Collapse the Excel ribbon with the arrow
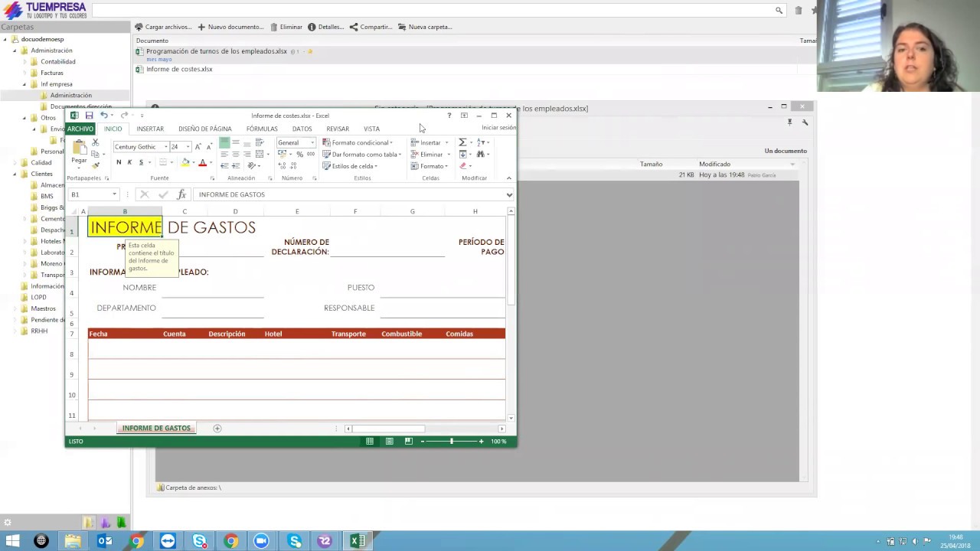The image size is (980, 551). pyautogui.click(x=509, y=178)
